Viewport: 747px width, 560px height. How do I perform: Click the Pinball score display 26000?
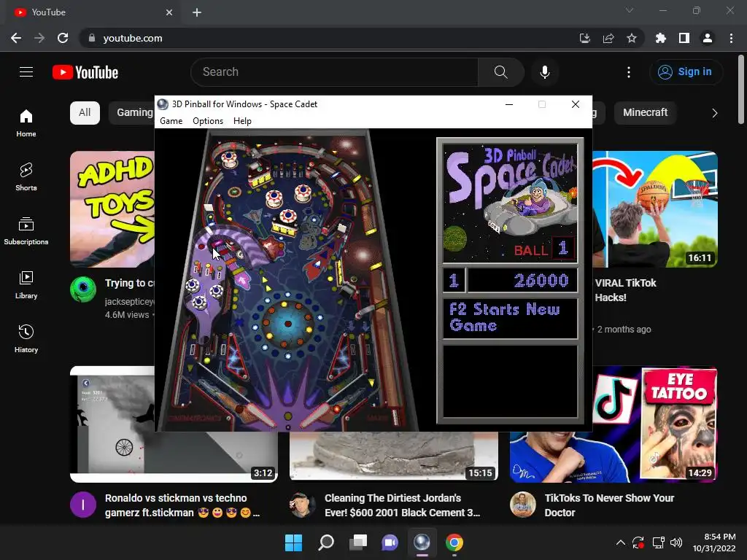click(x=522, y=281)
